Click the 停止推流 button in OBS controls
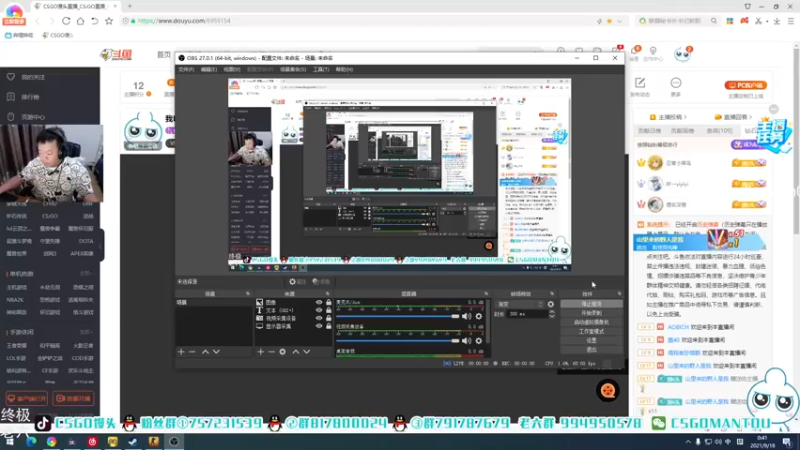The height and width of the screenshot is (450, 800). pos(591,304)
